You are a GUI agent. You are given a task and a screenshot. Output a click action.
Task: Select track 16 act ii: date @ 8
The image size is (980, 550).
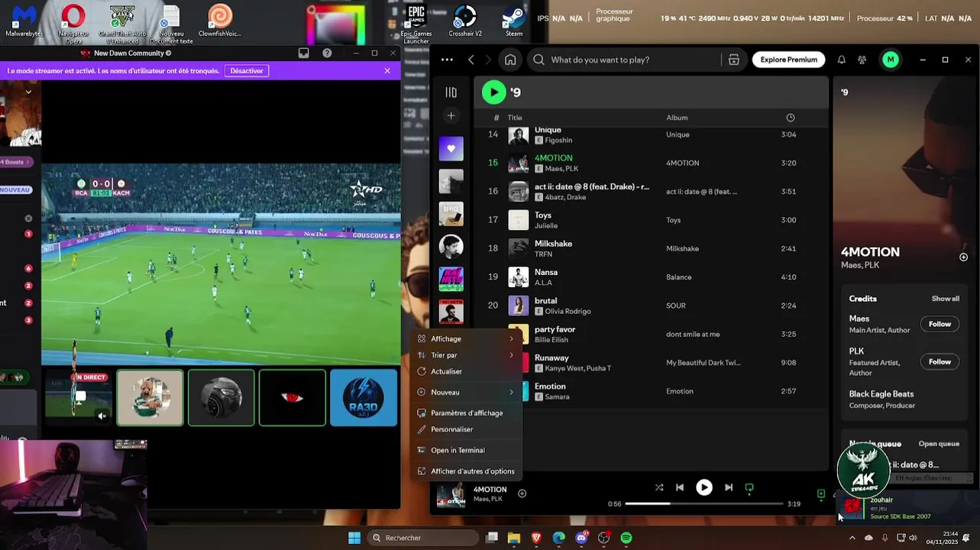point(651,192)
